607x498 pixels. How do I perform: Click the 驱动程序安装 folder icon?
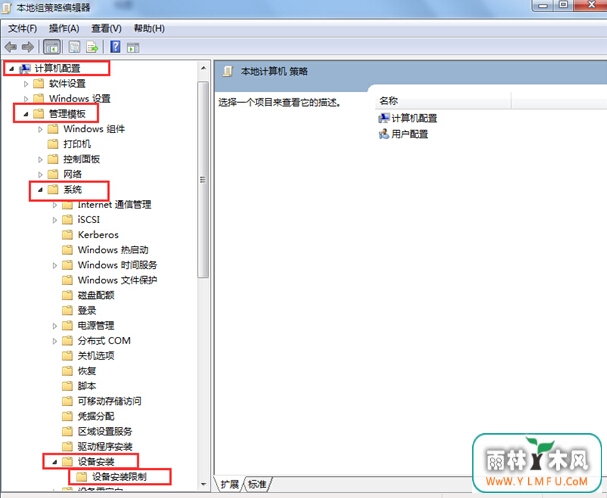point(67,446)
